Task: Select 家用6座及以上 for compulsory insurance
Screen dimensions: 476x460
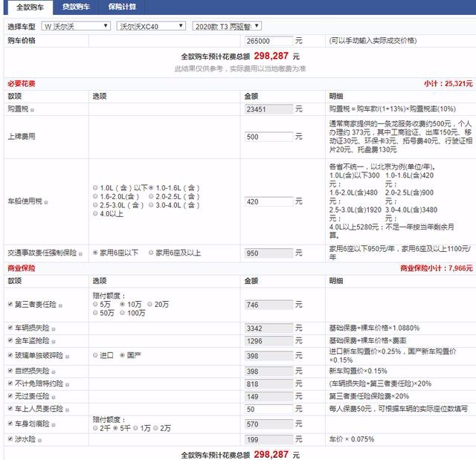Action: click(151, 253)
